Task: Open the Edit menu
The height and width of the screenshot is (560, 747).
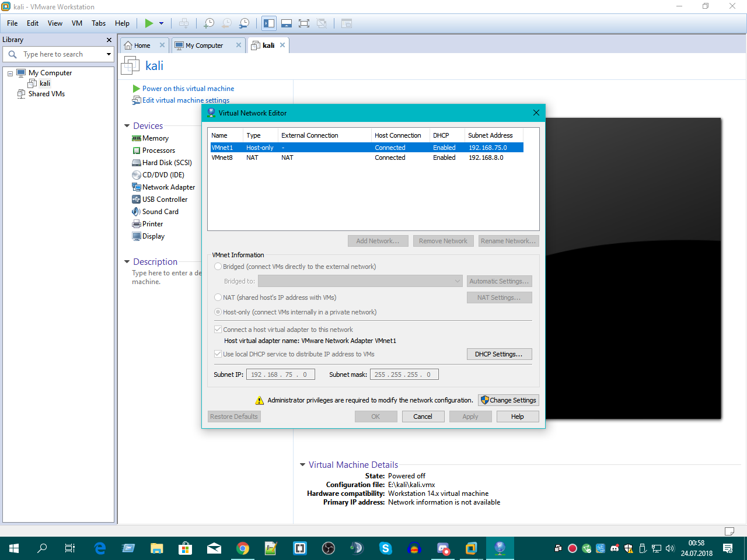Action: (x=33, y=23)
